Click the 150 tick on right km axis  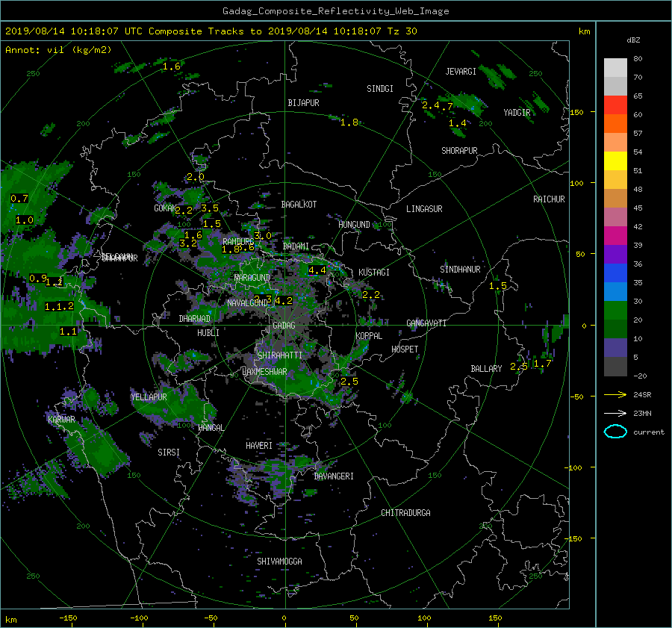576,112
